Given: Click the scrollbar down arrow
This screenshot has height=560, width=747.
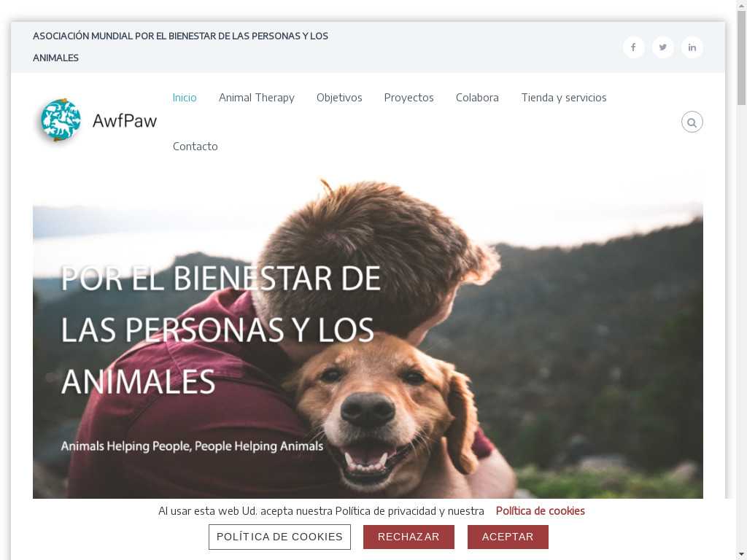Looking at the screenshot, I should (742, 555).
